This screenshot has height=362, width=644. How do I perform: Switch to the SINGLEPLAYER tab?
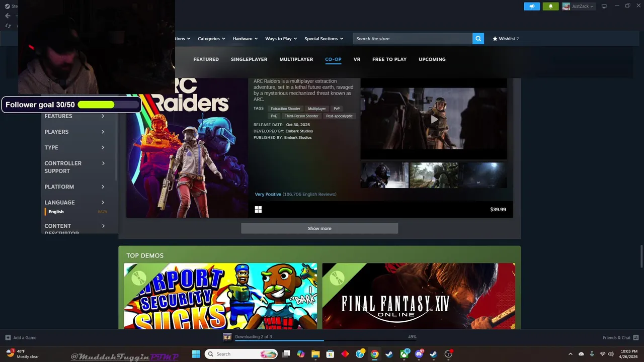(249, 59)
